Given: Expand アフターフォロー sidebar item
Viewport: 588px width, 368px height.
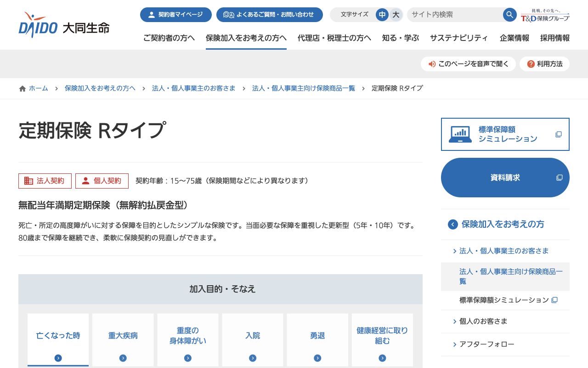Looking at the screenshot, I should click(505, 344).
